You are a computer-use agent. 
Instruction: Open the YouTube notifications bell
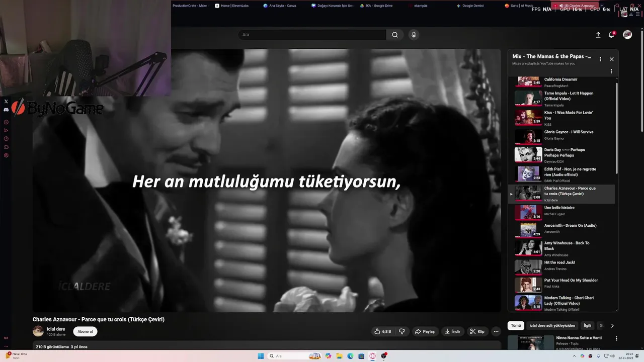pos(612,35)
